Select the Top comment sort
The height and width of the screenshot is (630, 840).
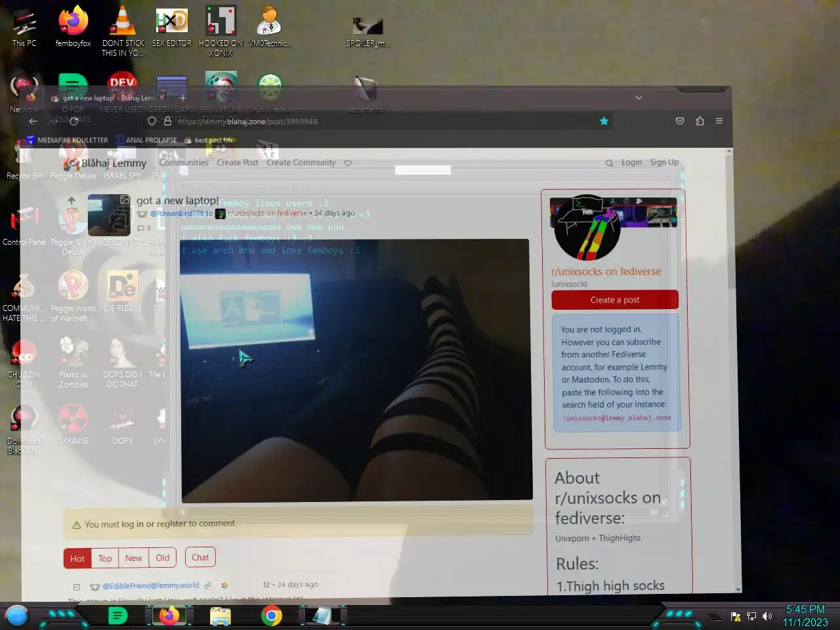[x=105, y=558]
